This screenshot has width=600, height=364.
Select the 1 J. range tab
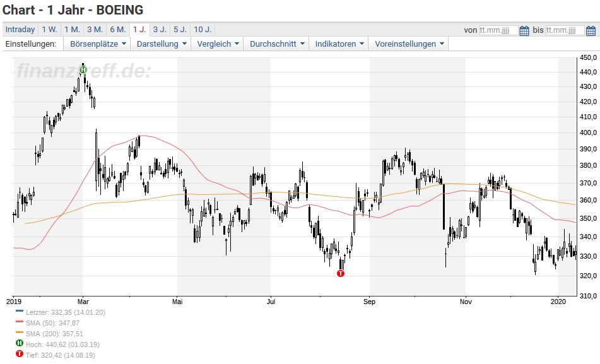point(139,30)
